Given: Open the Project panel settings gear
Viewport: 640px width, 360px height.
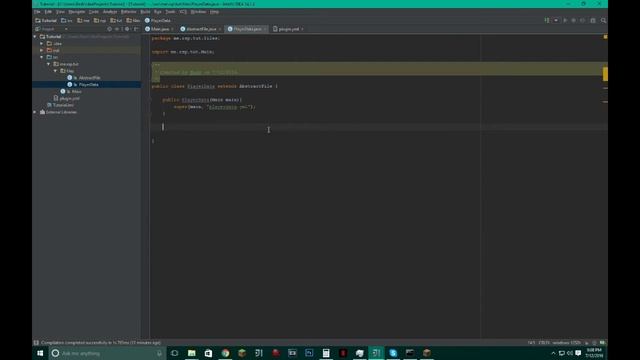Looking at the screenshot, I should tap(127, 29).
